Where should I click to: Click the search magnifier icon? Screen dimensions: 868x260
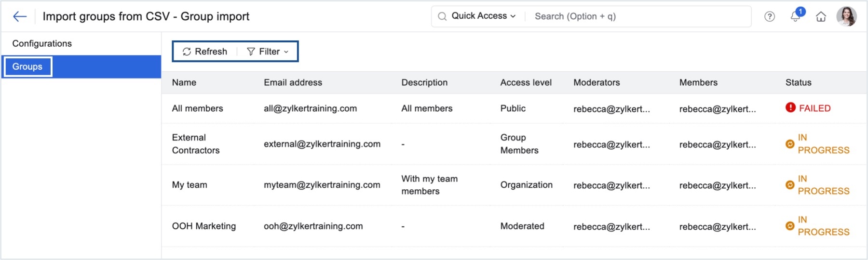tap(442, 16)
